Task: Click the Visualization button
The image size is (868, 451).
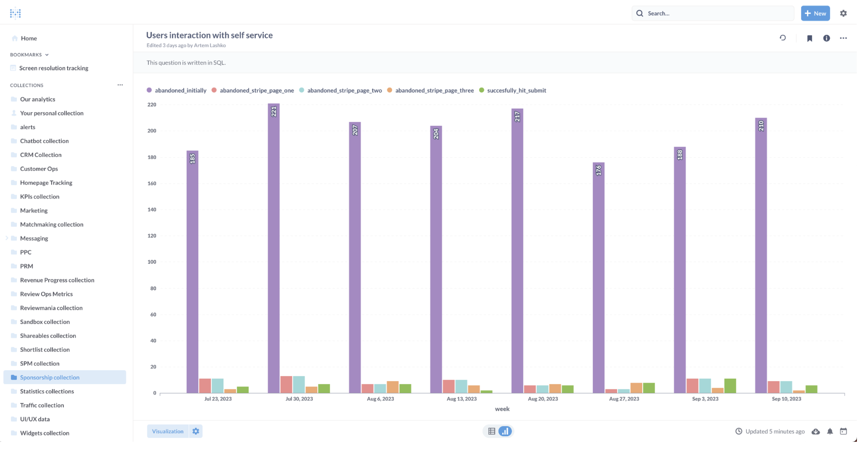Action: pyautogui.click(x=167, y=431)
